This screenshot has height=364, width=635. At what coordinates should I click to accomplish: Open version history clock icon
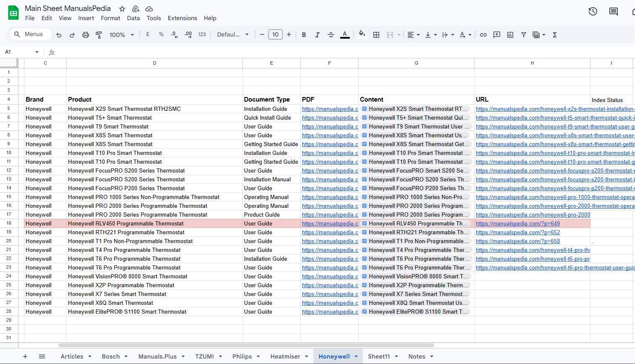click(593, 12)
